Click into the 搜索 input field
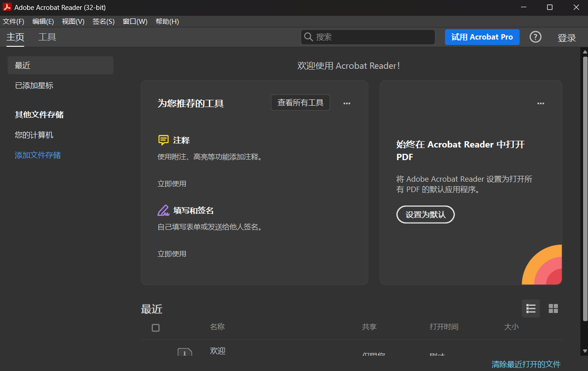Viewport: 588px width, 371px height. click(368, 37)
